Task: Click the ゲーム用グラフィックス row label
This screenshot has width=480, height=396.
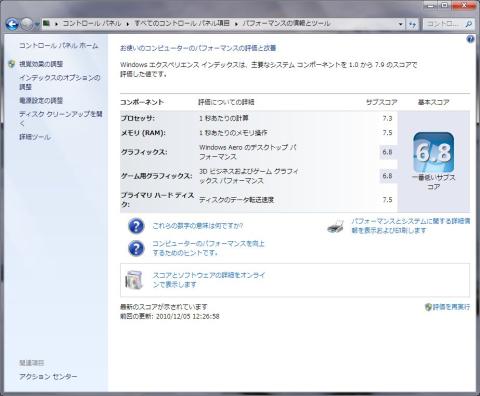Action: tap(156, 176)
